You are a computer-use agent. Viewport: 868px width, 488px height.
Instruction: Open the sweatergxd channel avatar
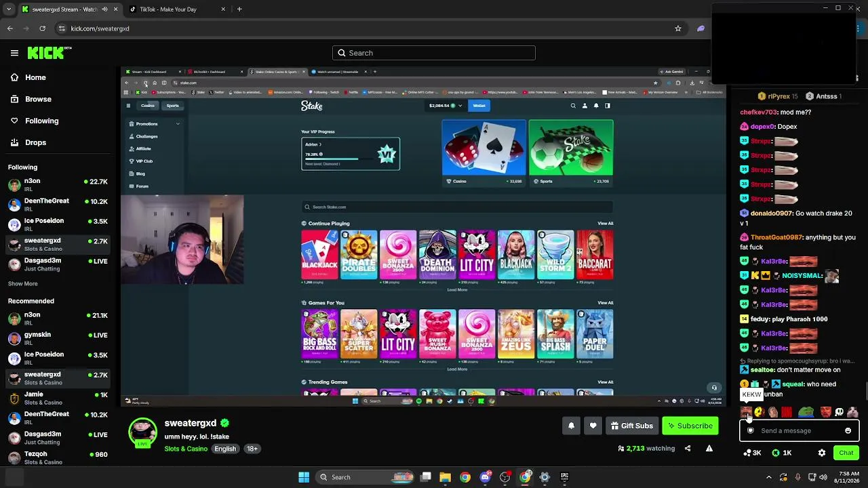pyautogui.click(x=142, y=431)
